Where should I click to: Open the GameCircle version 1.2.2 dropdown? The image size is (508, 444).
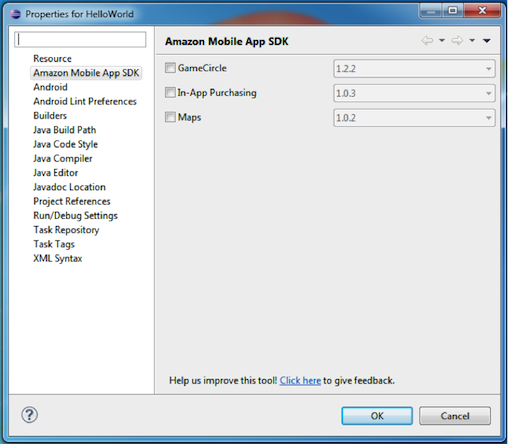(x=414, y=69)
